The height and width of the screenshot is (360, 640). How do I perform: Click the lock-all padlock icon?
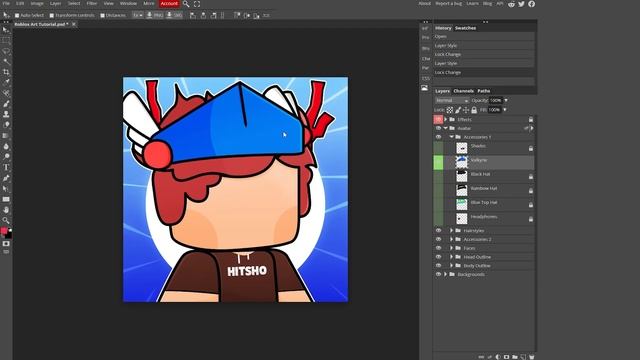click(474, 110)
